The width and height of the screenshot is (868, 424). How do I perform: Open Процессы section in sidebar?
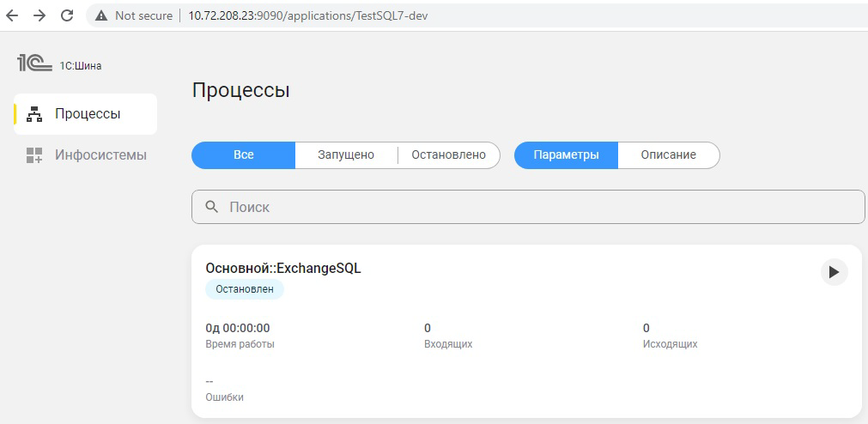click(88, 114)
